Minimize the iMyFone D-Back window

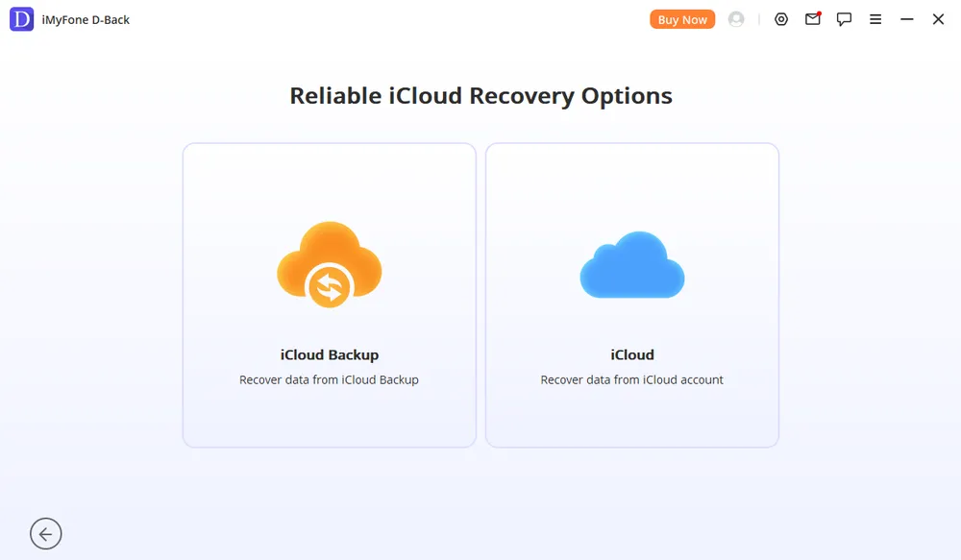tap(906, 18)
